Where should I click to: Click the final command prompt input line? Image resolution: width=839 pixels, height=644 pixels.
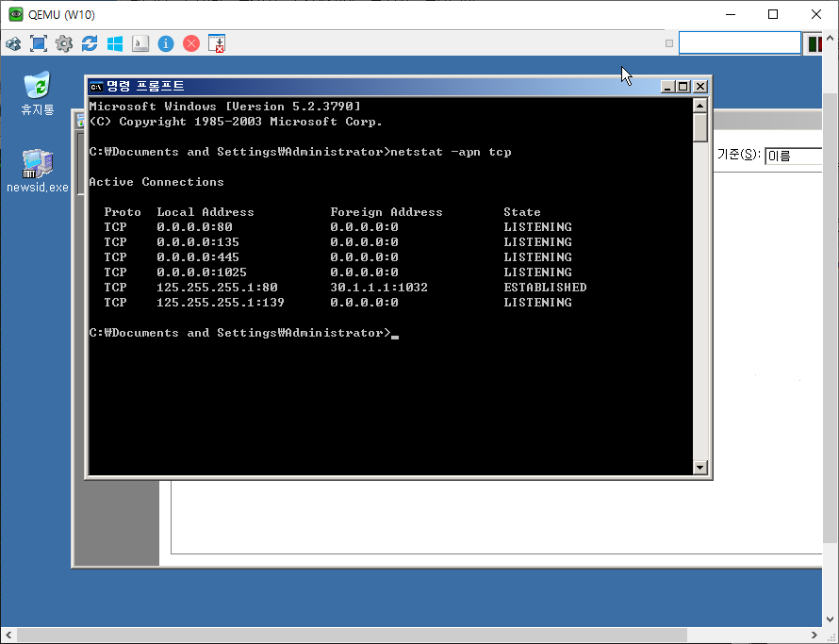pyautogui.click(x=244, y=333)
